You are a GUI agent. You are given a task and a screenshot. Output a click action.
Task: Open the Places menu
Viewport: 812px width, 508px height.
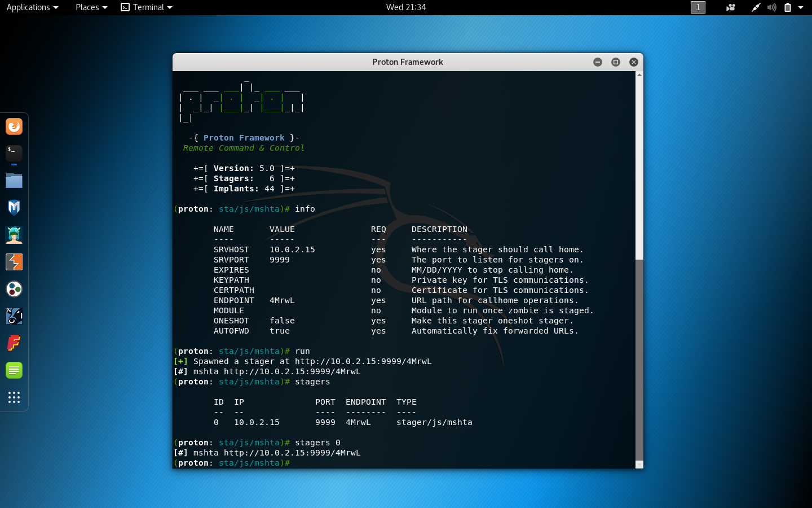coord(91,7)
